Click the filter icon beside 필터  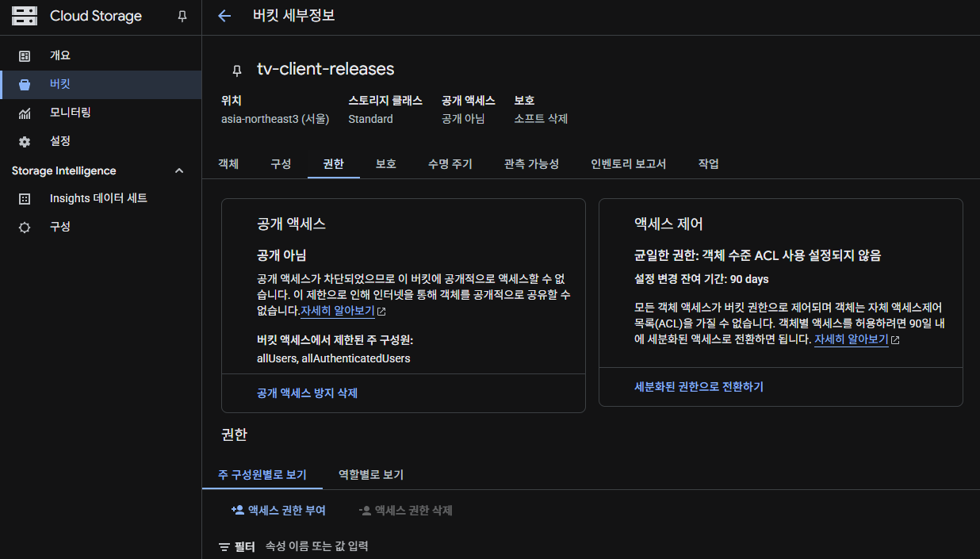click(x=224, y=546)
